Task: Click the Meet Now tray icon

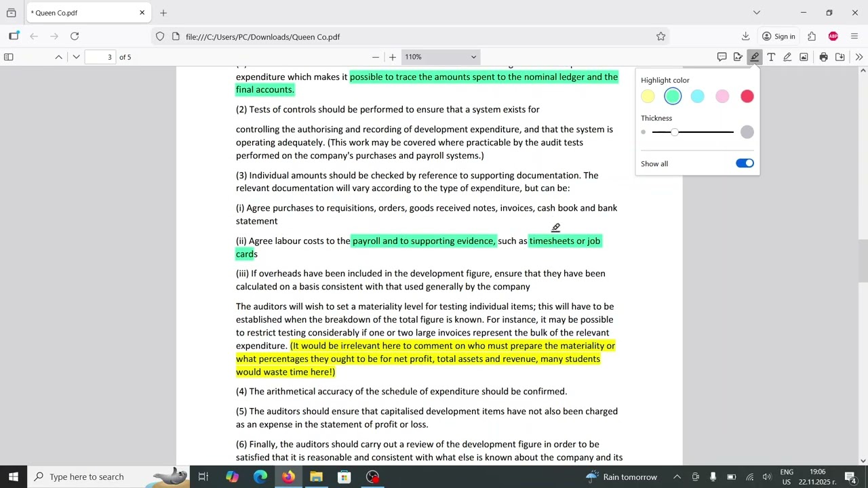Action: coord(695,476)
